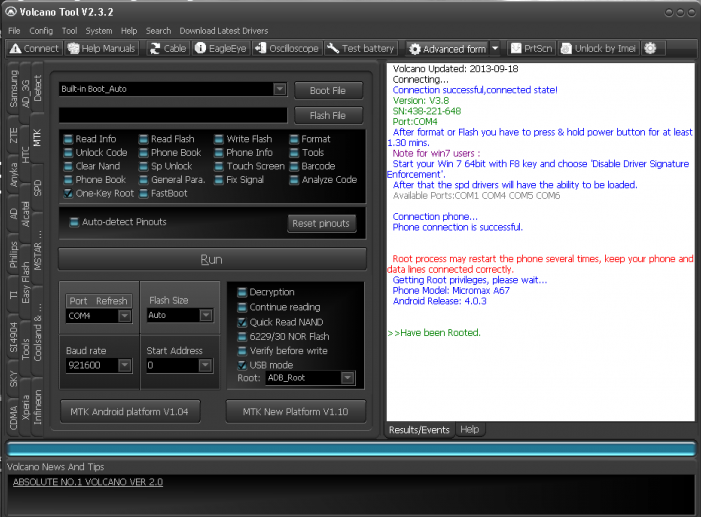Open the Search menu
Screen dimensions: 701x517
point(158,31)
